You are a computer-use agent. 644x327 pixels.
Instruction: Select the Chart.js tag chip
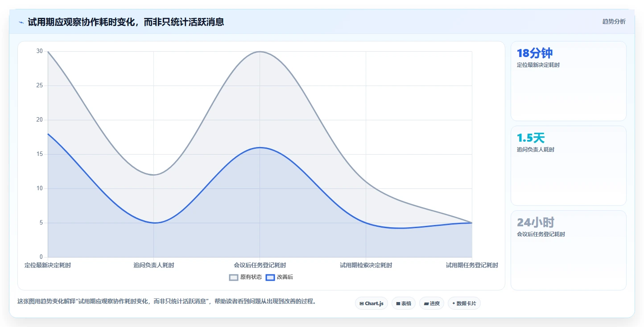click(372, 303)
